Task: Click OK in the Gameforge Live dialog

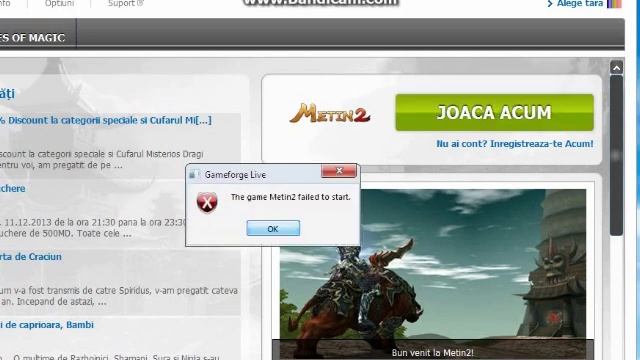Action: click(273, 229)
